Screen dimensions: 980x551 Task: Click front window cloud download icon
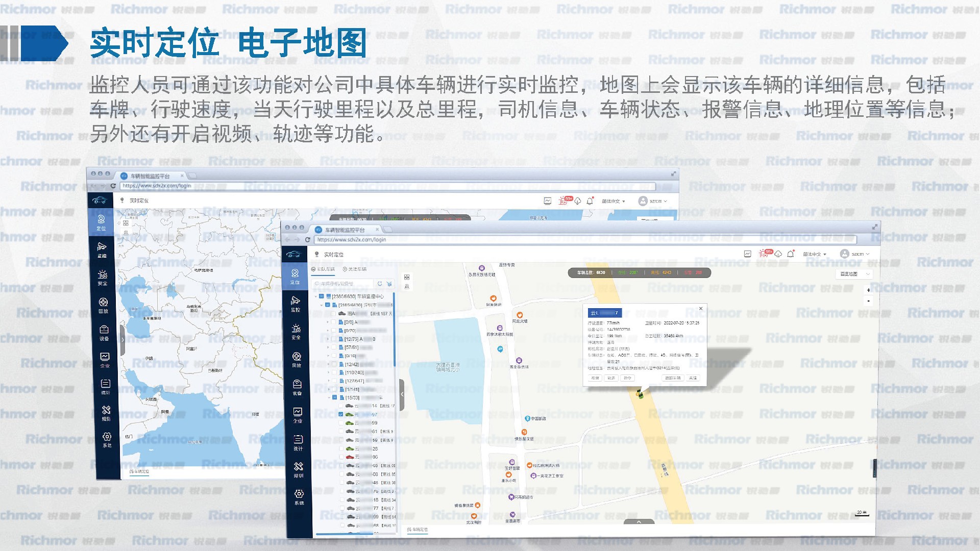778,254
